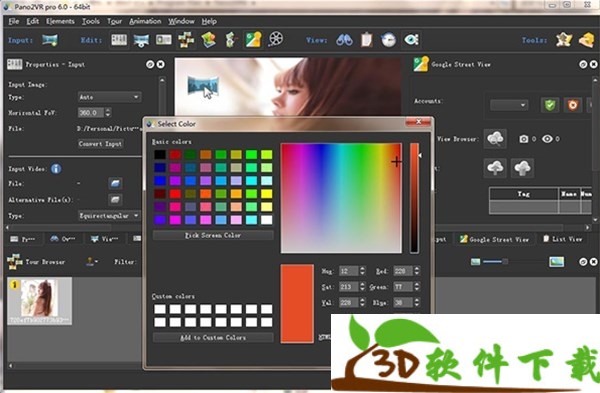Click inside the color spectrum field
This screenshot has width=600, height=393.
click(x=341, y=198)
